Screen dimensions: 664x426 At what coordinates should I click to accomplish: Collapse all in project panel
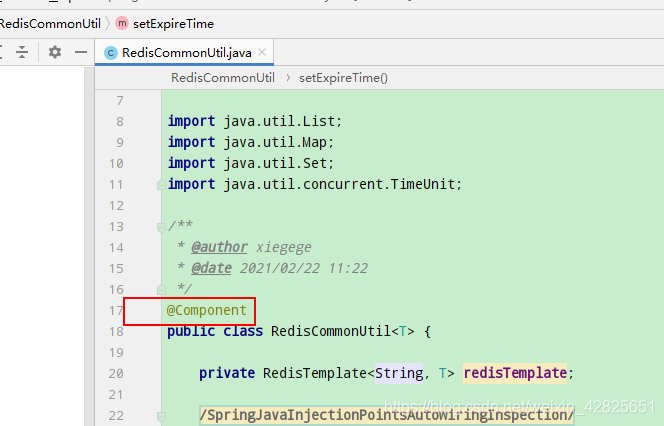coord(22,52)
